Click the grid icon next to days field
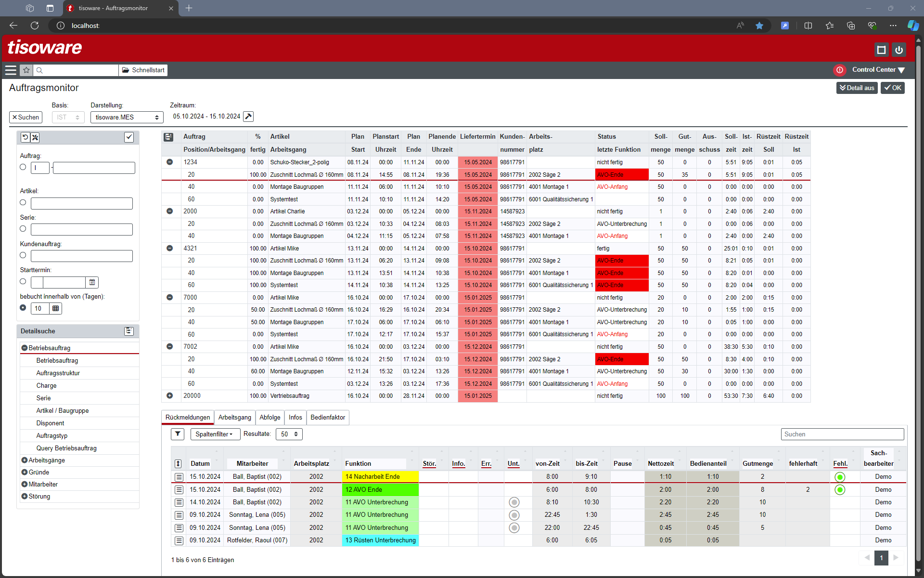The image size is (924, 578). 56,308
